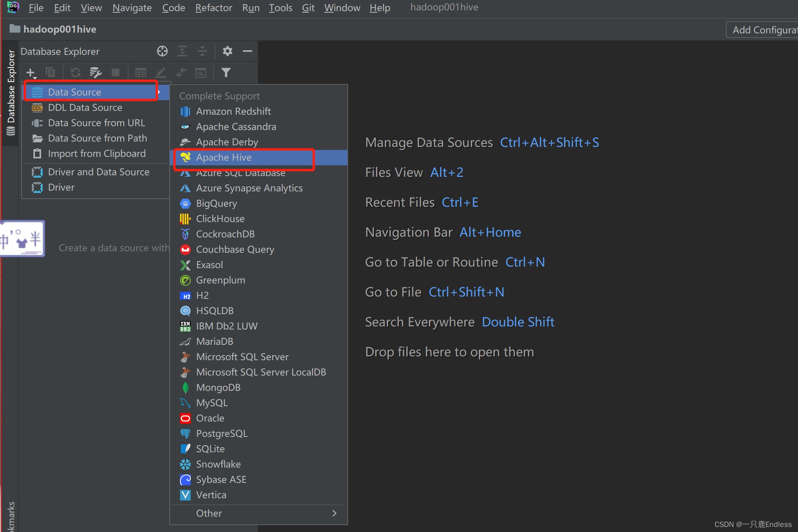Select the Driver and Data Source entry
This screenshot has width=798, height=532.
[99, 172]
